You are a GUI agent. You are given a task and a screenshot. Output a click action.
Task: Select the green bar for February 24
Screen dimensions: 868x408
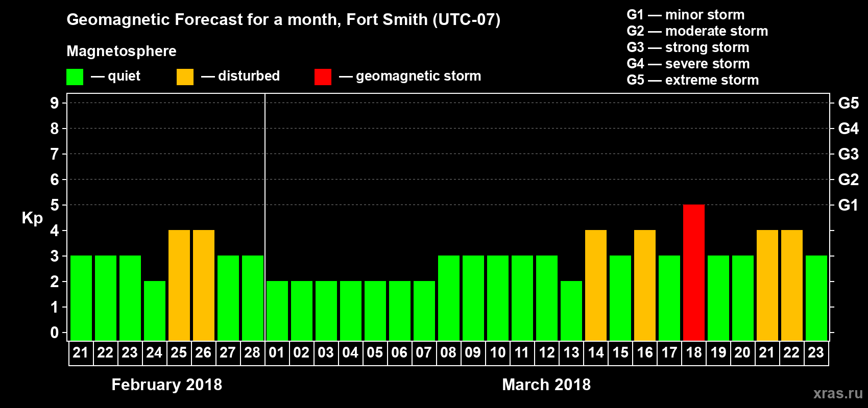coord(155,311)
